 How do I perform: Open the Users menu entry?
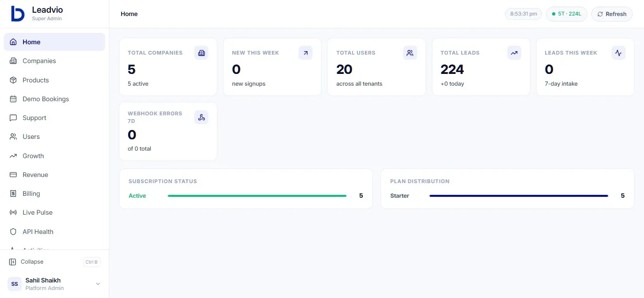click(54, 137)
